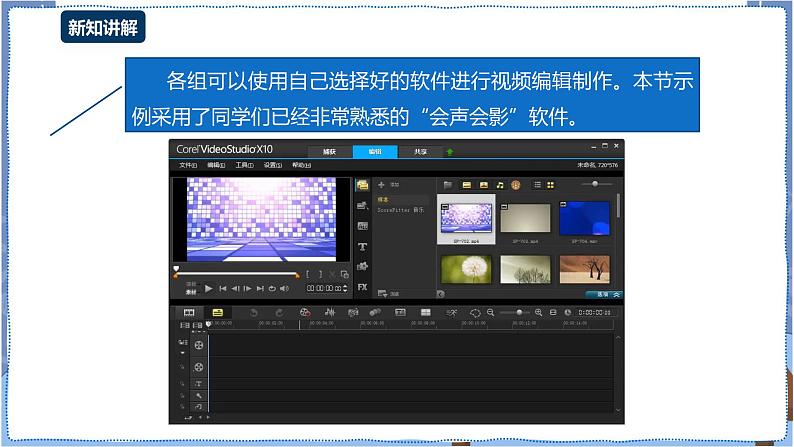Toggle show videos filter in library
The height and width of the screenshot is (447, 794).
pos(466,185)
